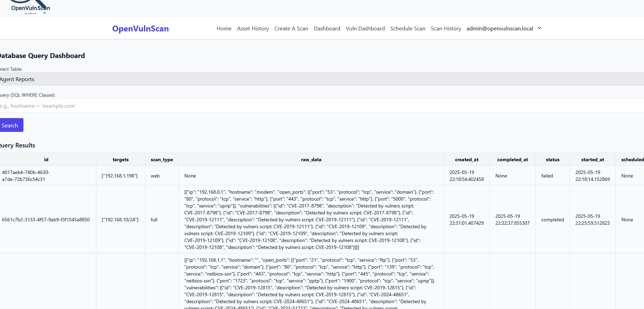The height and width of the screenshot is (309, 644).
Task: Click started_at value 22:25:59.512823
Action: [593, 220]
